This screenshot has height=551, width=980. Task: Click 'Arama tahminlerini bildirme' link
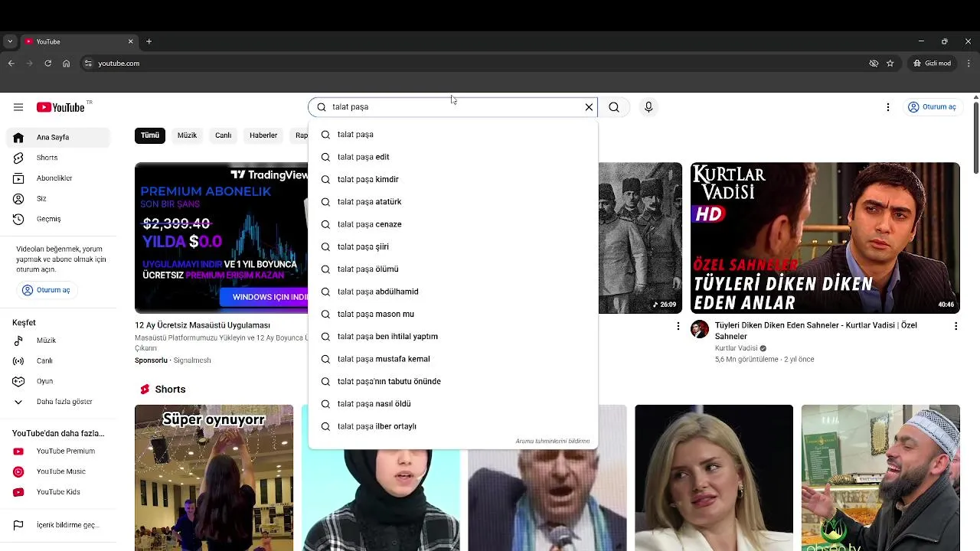pos(553,442)
